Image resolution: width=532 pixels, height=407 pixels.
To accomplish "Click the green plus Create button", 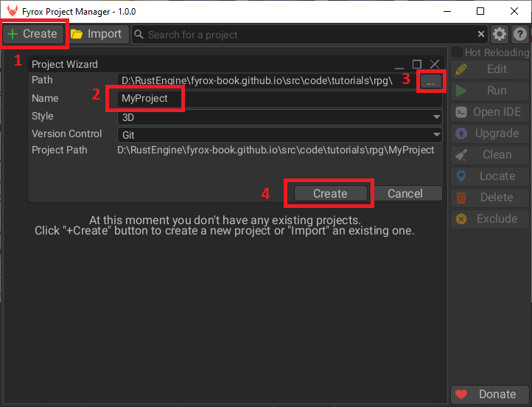I will [x=33, y=34].
